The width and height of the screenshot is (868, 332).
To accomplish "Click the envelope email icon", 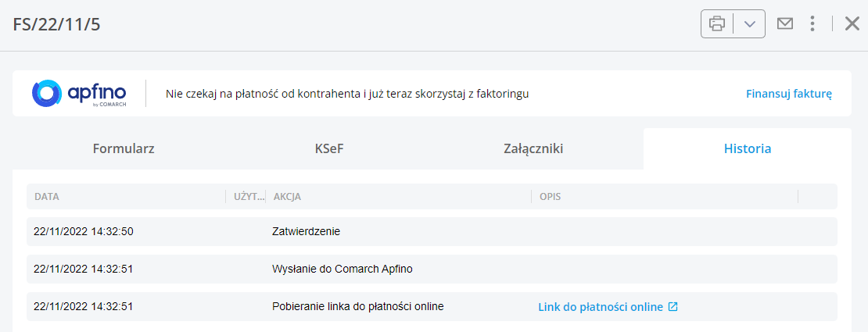I will [x=784, y=23].
